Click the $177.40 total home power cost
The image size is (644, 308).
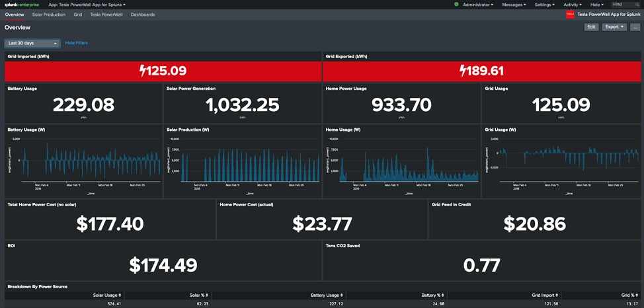(110, 224)
